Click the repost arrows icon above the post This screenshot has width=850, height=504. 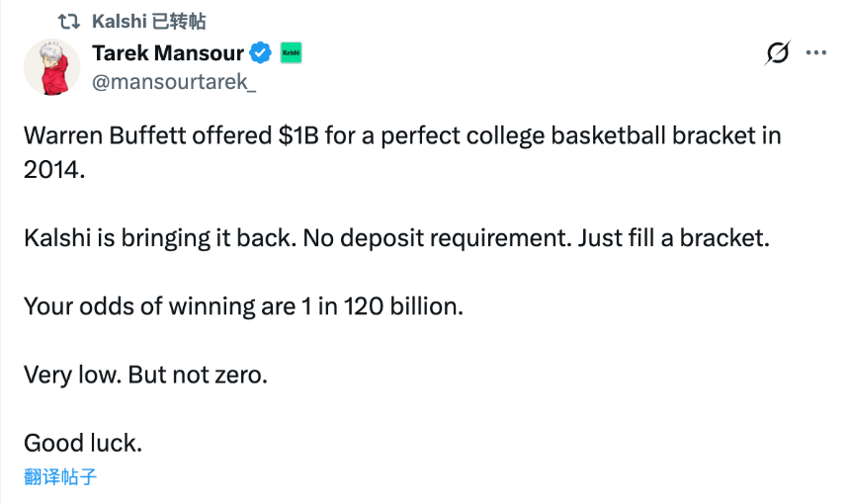point(68,21)
